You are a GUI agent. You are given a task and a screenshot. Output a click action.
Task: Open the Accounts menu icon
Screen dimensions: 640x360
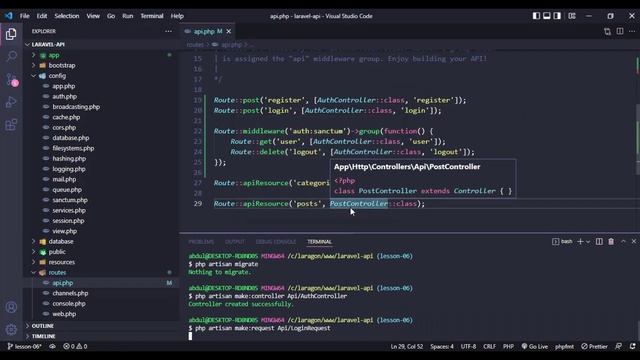(x=11, y=307)
